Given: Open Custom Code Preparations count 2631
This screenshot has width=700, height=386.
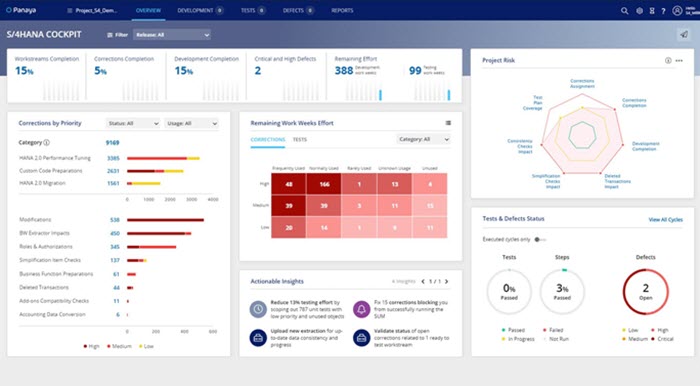Looking at the screenshot, I should (x=113, y=171).
